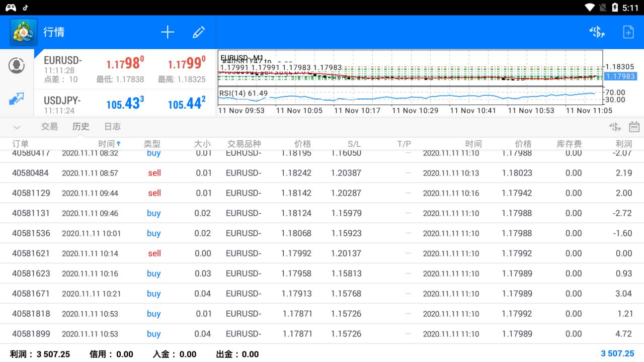Image resolution: width=644 pixels, height=362 pixels.
Task: Open the MetaTrader 4 app logo menu
Action: 24,32
